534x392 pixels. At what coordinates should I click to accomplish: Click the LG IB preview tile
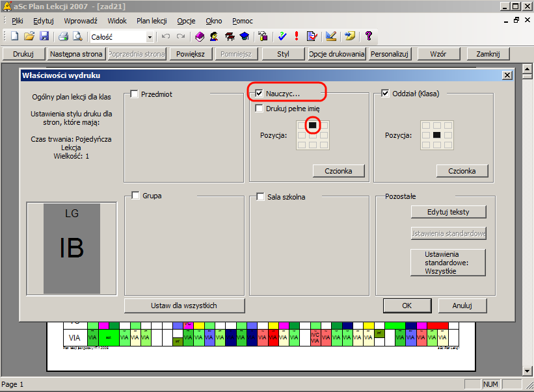[72, 248]
